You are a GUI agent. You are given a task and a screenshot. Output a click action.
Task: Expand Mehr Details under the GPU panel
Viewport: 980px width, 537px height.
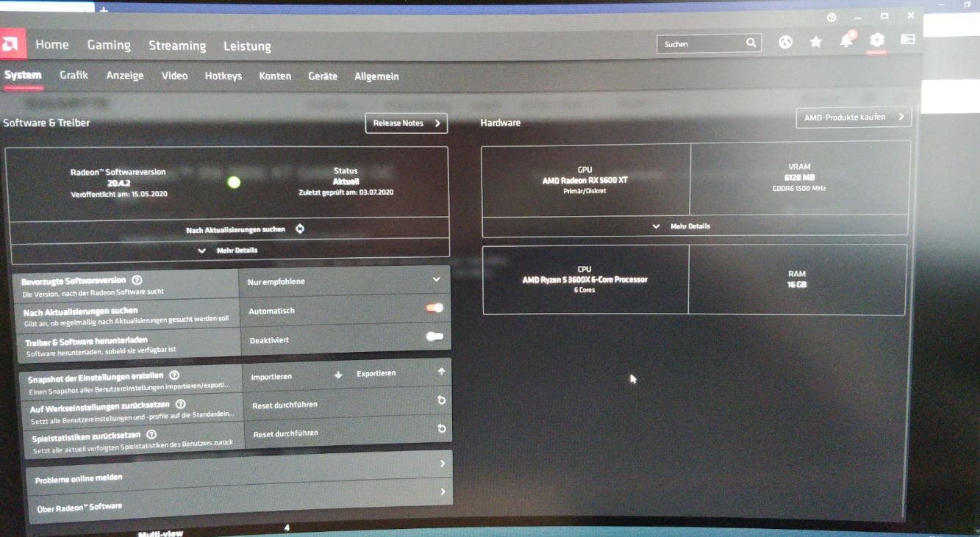695,226
